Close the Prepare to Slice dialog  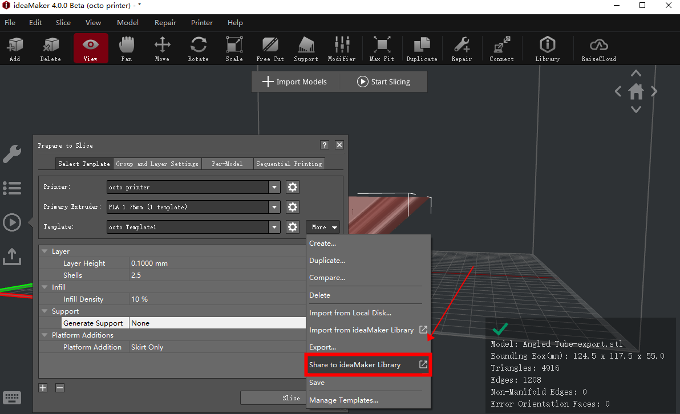click(x=340, y=145)
